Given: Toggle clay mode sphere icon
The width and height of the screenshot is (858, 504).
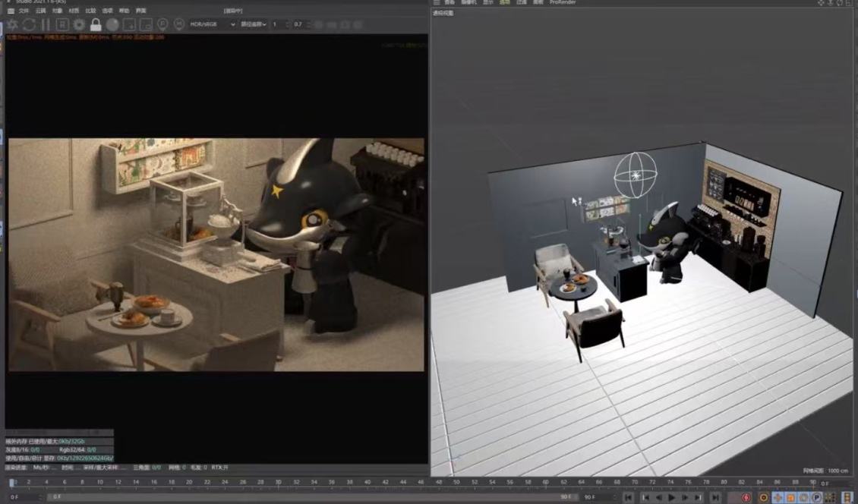Looking at the screenshot, I should 112,24.
